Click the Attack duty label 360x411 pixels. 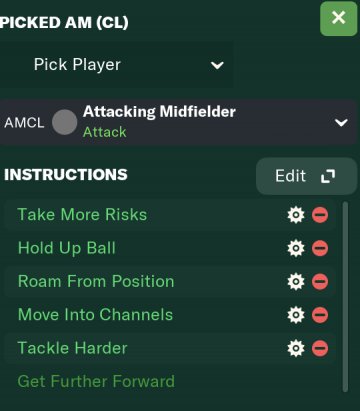[105, 132]
